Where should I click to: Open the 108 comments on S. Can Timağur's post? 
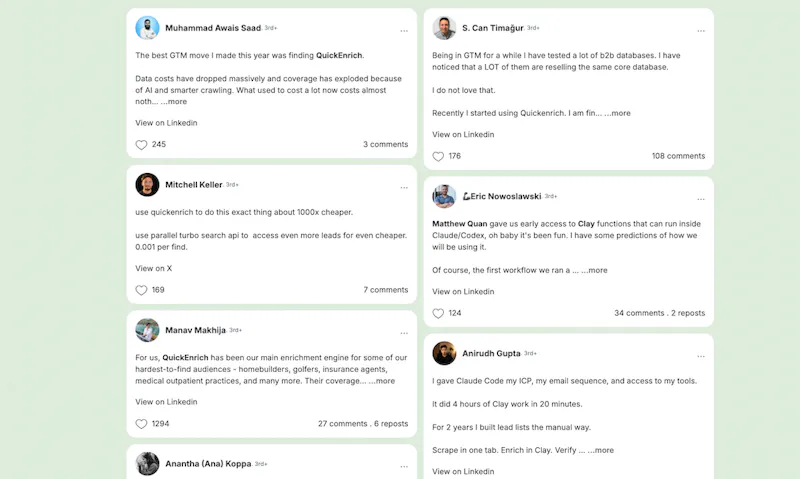click(678, 156)
